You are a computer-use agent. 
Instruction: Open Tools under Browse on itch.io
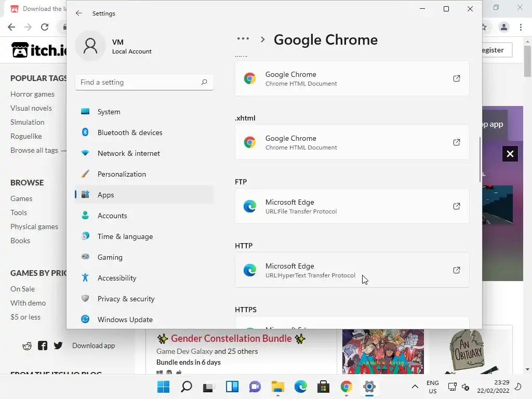18,212
